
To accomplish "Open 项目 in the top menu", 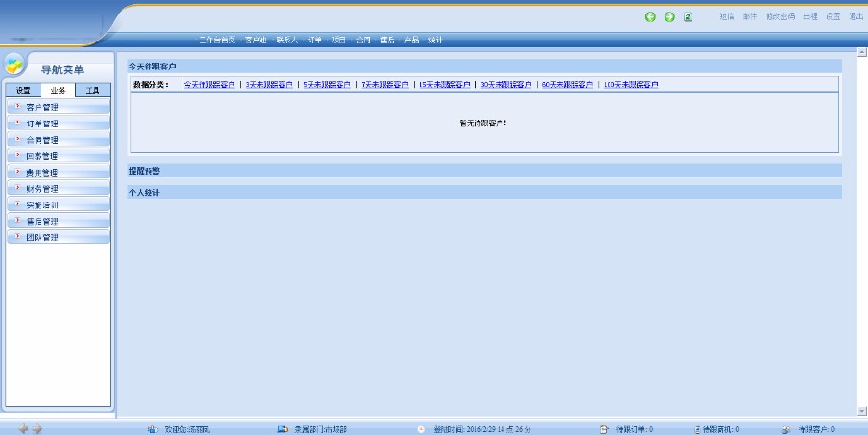I will [x=339, y=40].
